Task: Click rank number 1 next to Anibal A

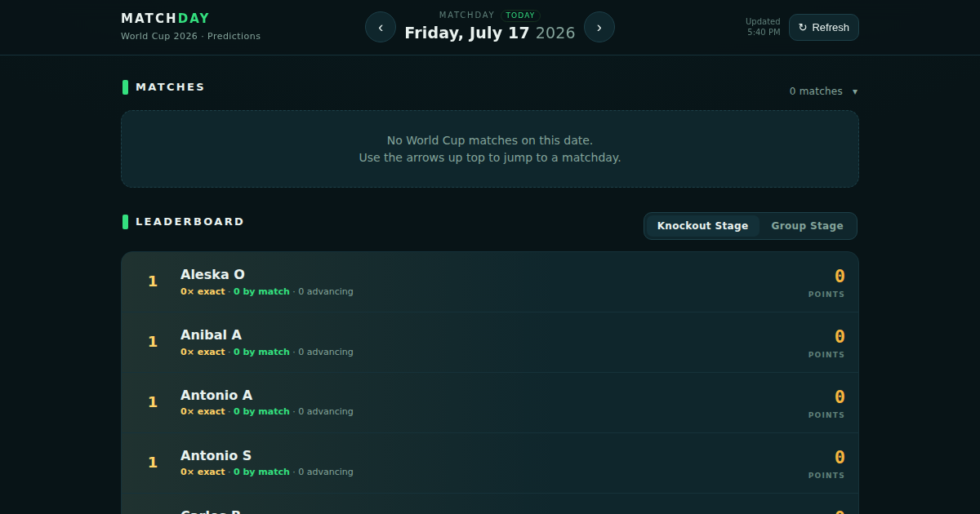Action: [x=153, y=342]
